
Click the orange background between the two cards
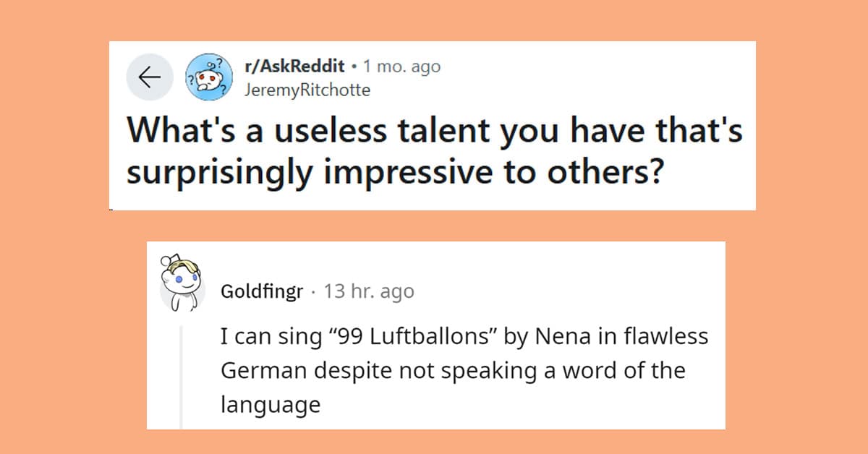point(434,226)
